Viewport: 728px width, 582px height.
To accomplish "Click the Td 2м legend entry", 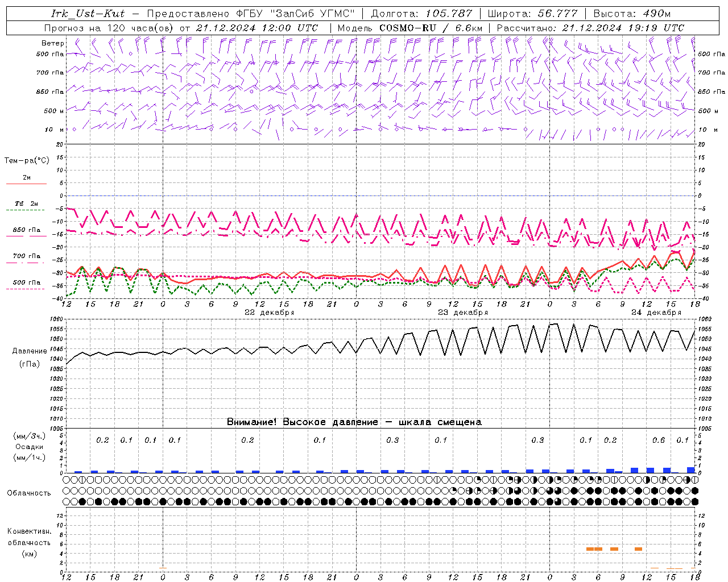I will (x=27, y=203).
